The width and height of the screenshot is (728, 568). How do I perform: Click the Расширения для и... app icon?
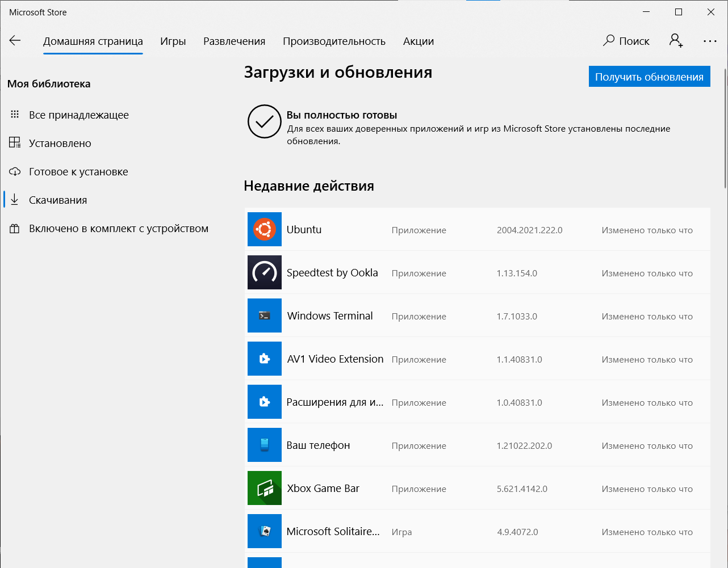265,402
